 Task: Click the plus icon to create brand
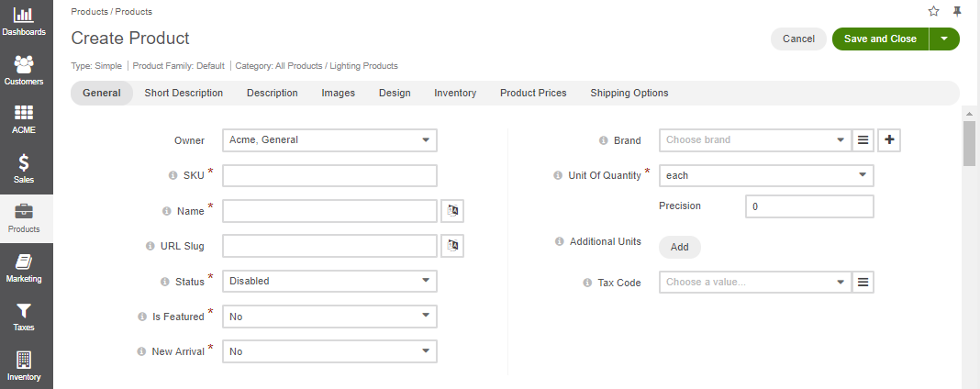click(889, 140)
